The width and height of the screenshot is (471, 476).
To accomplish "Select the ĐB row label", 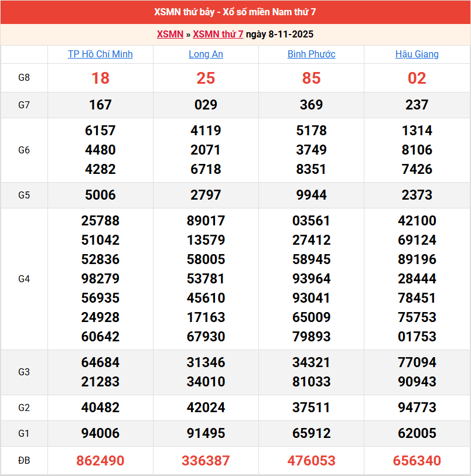I will pos(24,461).
